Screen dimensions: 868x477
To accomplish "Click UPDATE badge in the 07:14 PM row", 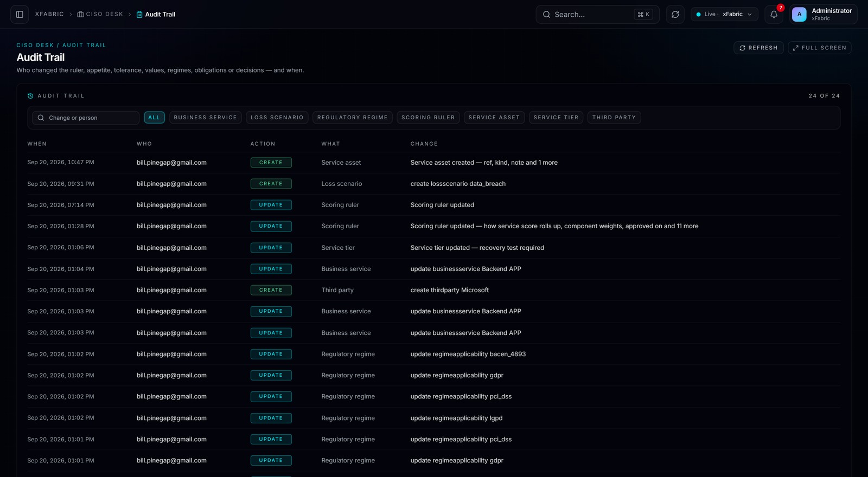I will coord(271,205).
